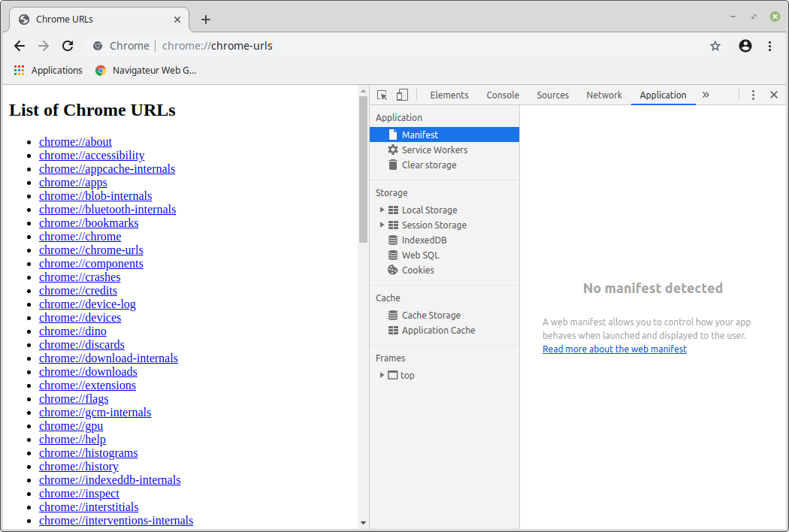Toggle the device toolbar icon
The image size is (789, 532).
tap(402, 95)
